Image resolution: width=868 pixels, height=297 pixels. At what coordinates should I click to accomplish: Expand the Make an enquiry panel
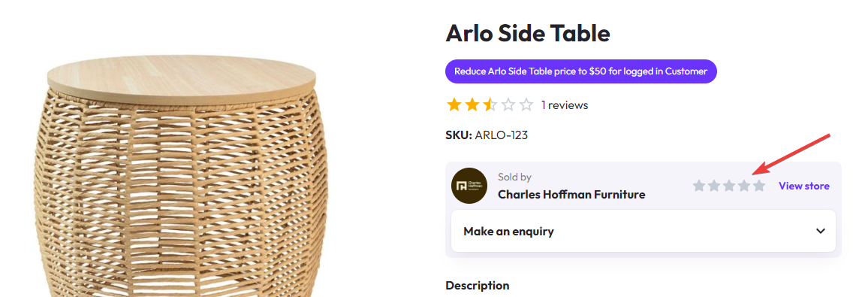643,231
